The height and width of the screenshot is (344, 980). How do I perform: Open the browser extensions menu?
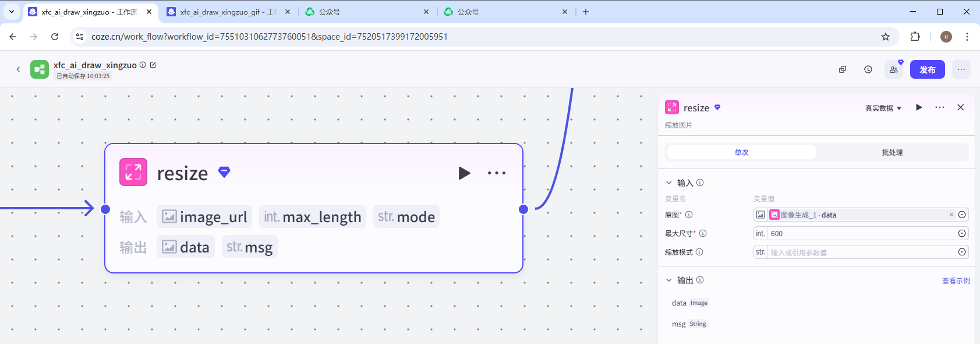915,37
